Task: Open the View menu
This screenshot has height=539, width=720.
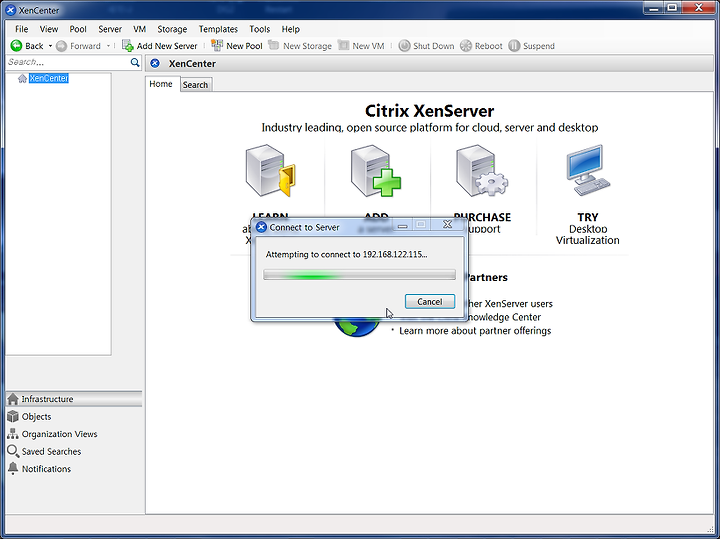Action: (49, 29)
